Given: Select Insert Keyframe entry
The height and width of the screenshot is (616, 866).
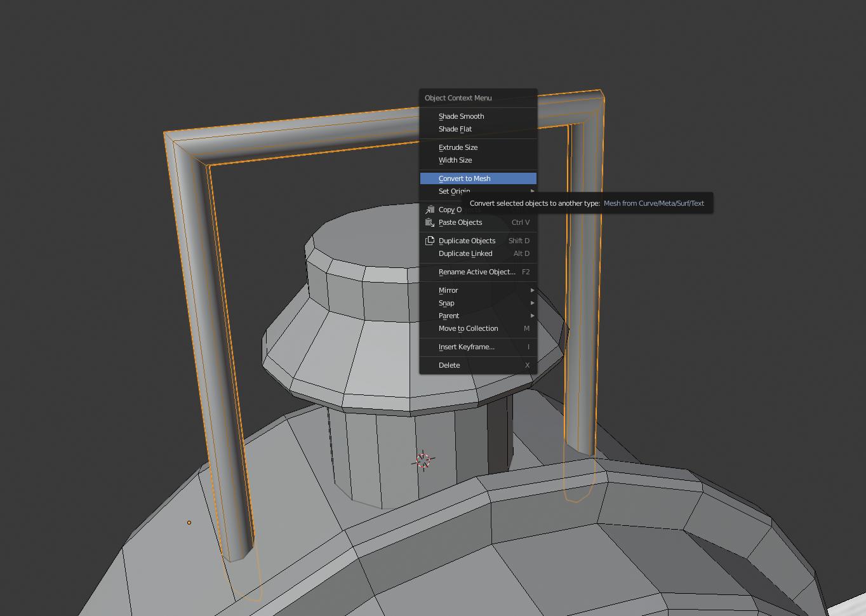Looking at the screenshot, I should point(478,347).
